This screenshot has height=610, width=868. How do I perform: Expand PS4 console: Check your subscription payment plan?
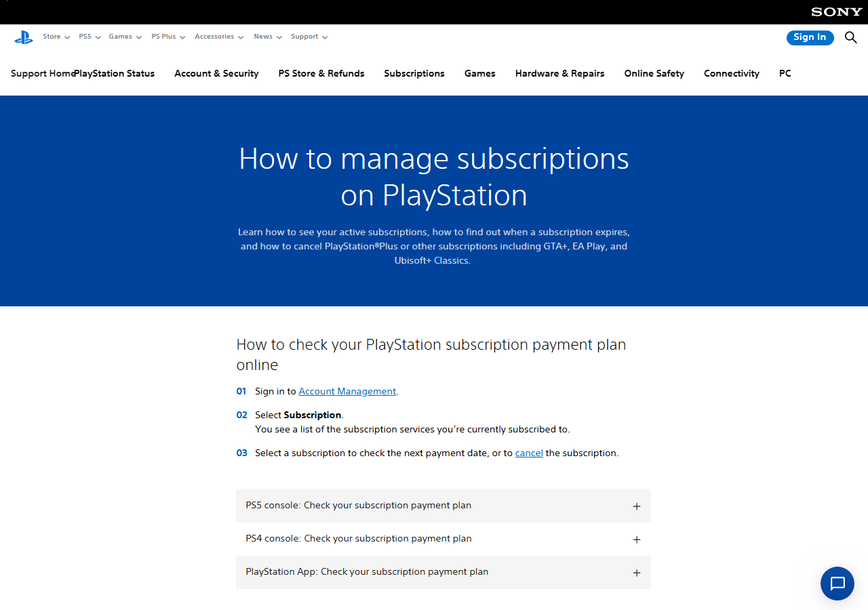coord(443,539)
